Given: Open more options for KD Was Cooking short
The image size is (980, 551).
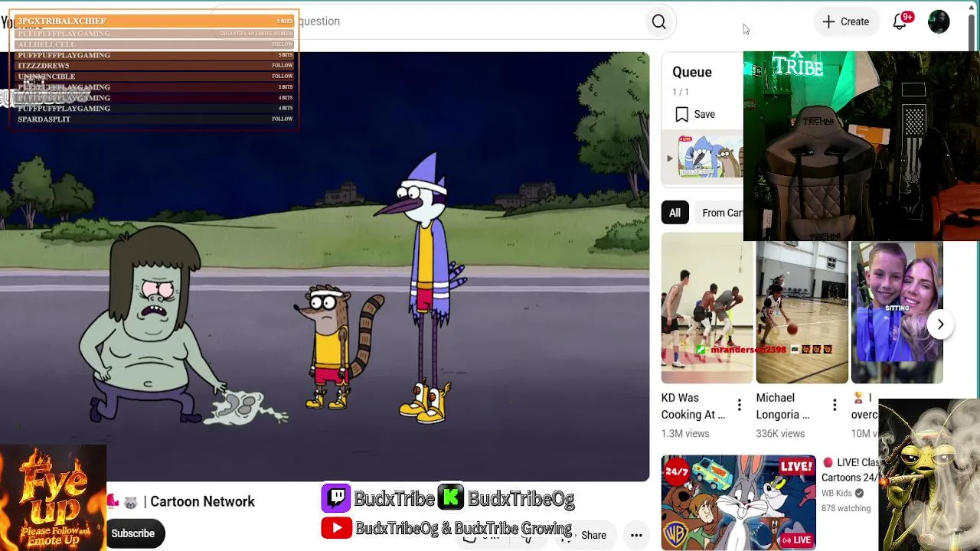Looking at the screenshot, I should click(739, 406).
